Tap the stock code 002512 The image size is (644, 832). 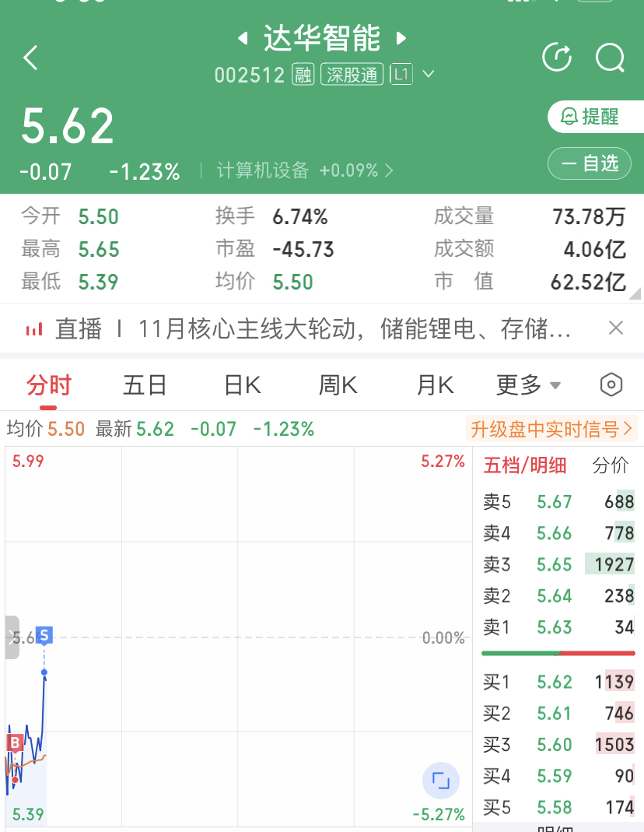tap(250, 75)
